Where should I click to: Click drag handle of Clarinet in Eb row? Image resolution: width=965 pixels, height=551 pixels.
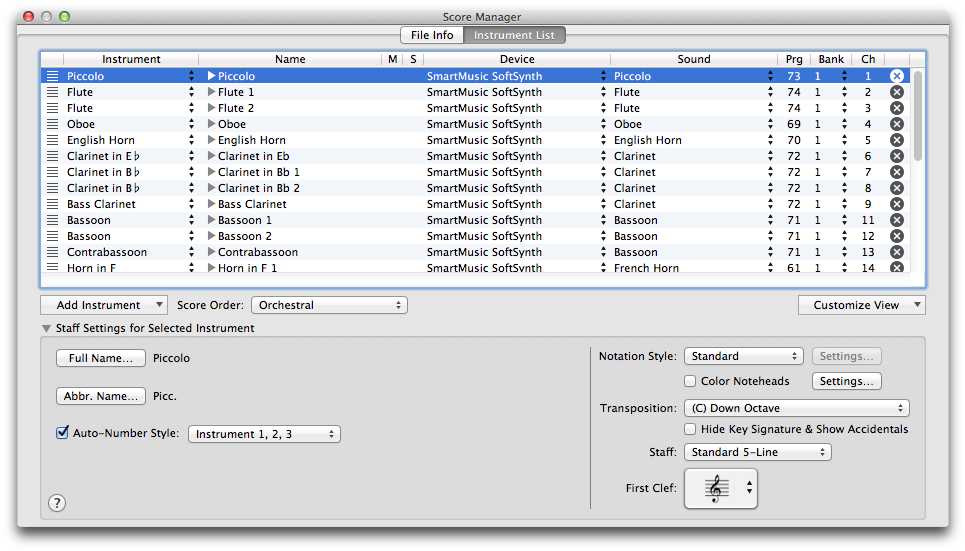(x=53, y=156)
